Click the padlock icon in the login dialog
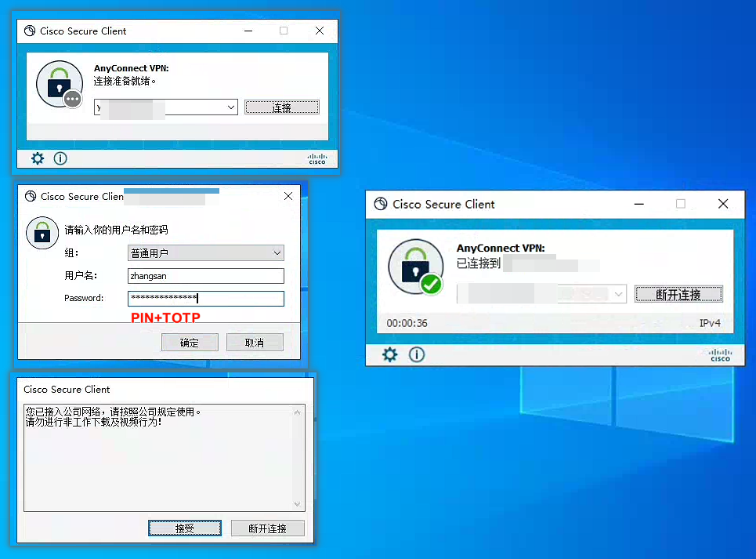This screenshot has width=756, height=559. (x=42, y=233)
